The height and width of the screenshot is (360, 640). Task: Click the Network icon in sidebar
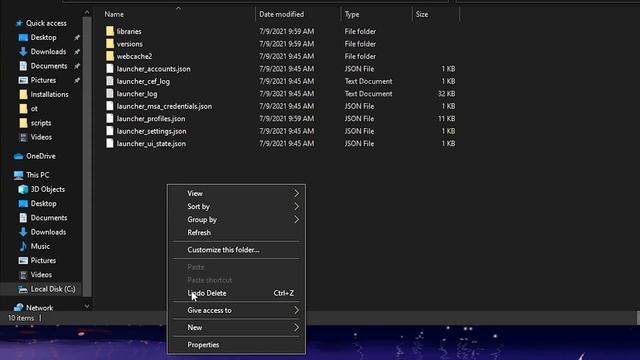18,308
